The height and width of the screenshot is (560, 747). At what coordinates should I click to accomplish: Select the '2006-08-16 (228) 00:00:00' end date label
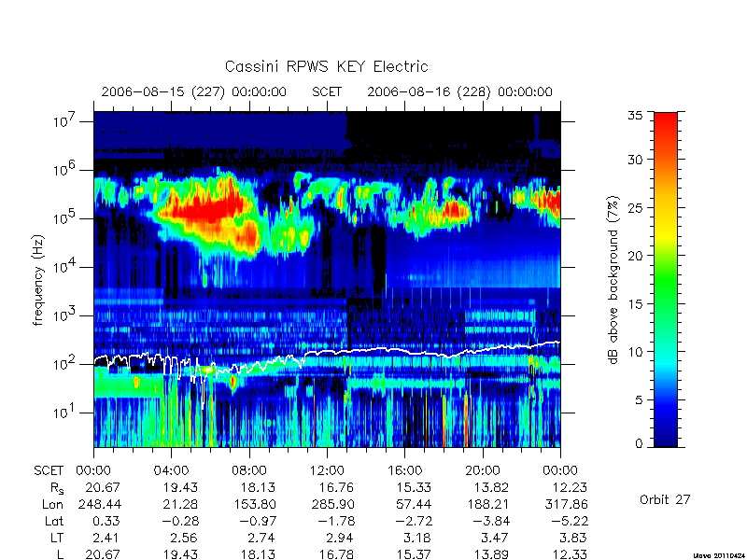(459, 91)
